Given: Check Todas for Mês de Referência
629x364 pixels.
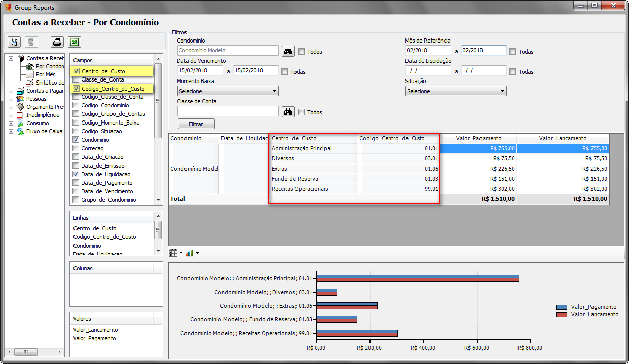Looking at the screenshot, I should [512, 51].
